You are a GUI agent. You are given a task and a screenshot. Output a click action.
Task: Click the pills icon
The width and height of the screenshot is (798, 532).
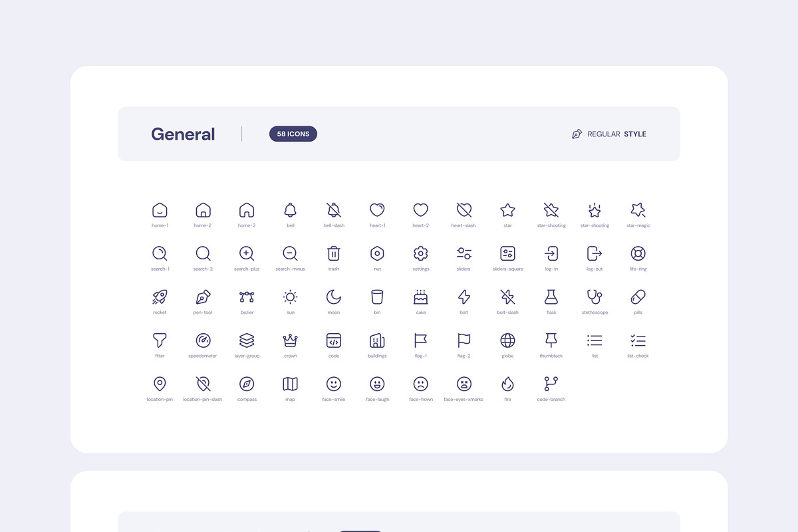tap(638, 297)
